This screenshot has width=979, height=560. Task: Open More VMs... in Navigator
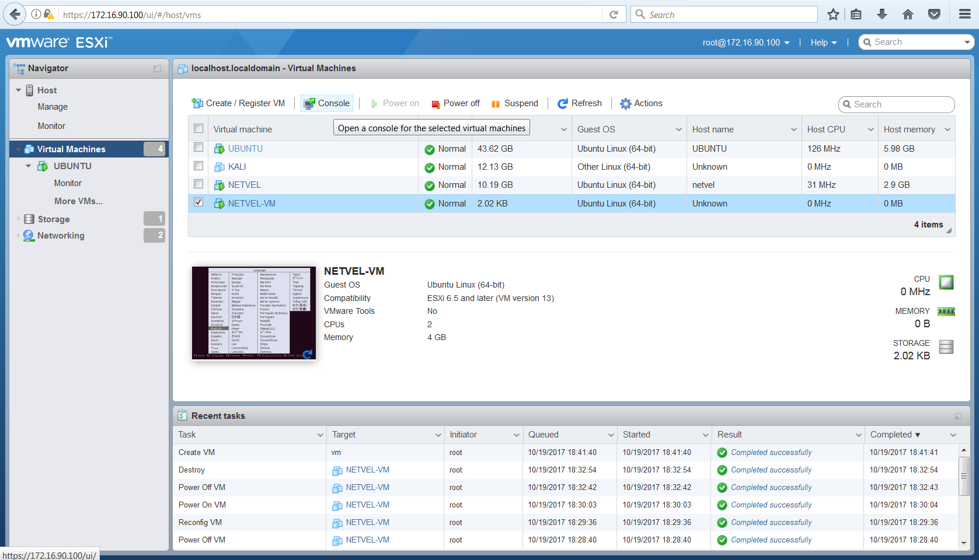click(78, 201)
